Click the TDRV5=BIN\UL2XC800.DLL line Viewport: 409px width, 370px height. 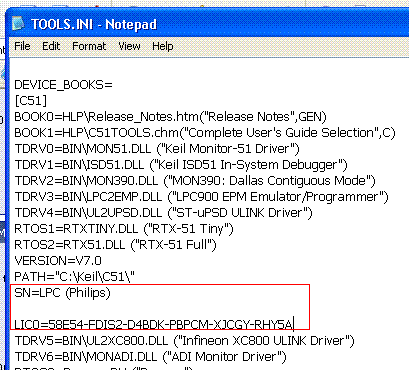click(184, 341)
